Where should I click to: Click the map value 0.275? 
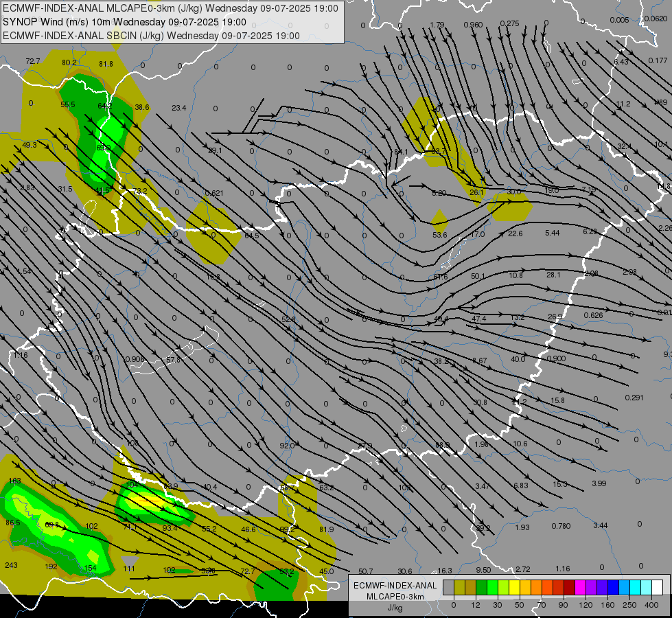pos(509,23)
